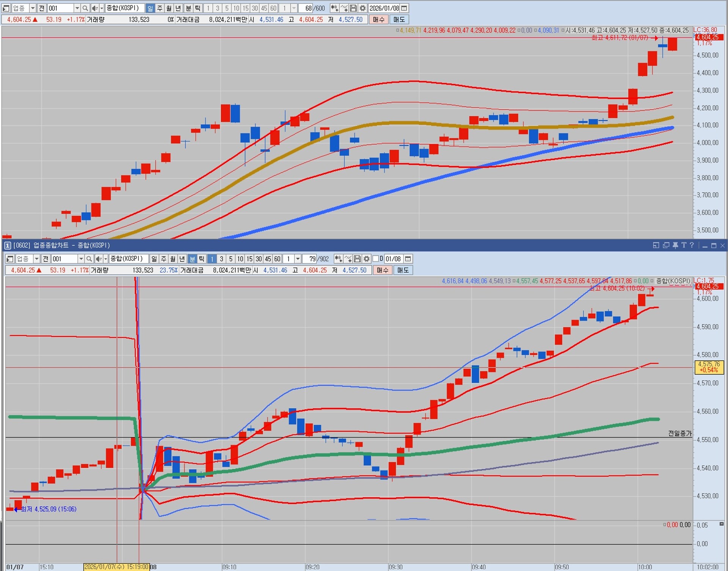Expand the 업종 dropdown in bottom toolbar

pos(36,259)
